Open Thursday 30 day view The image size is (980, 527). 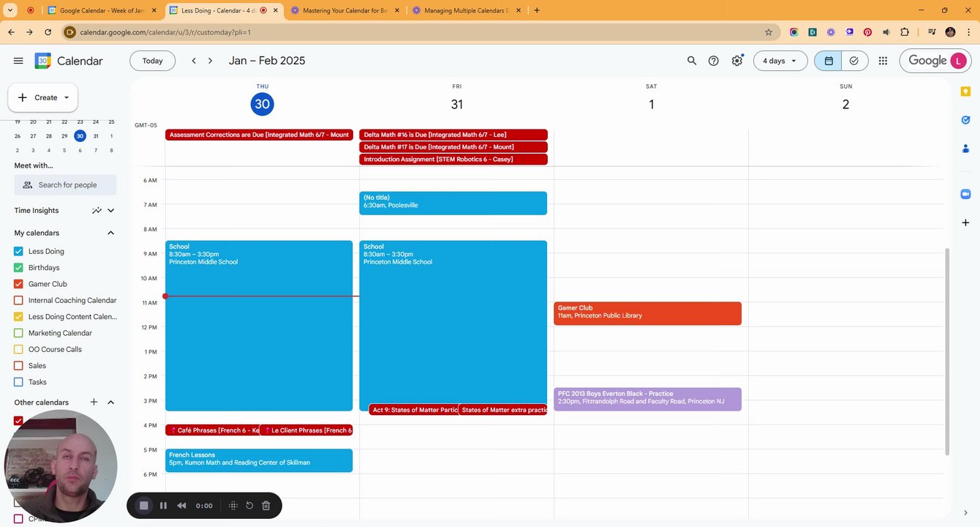point(263,104)
